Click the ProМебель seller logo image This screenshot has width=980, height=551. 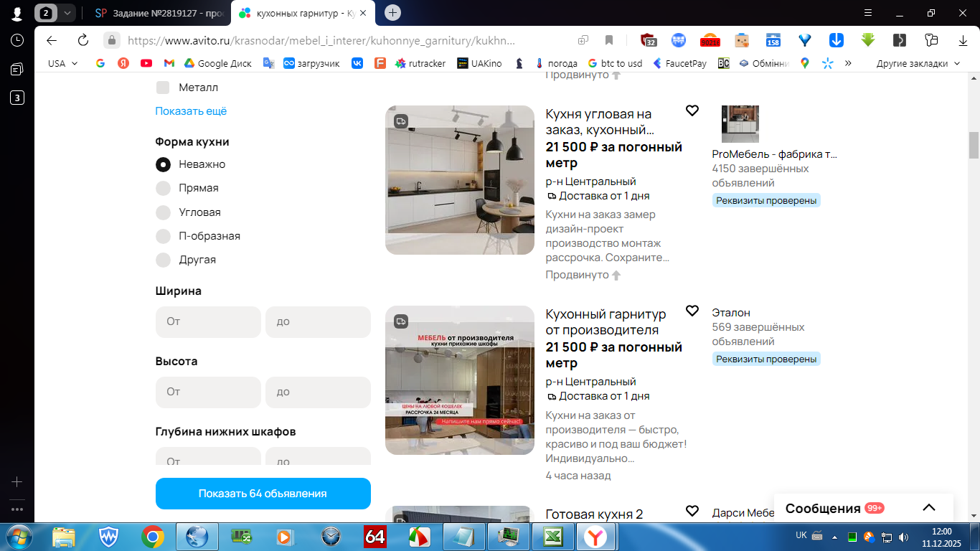tap(740, 124)
